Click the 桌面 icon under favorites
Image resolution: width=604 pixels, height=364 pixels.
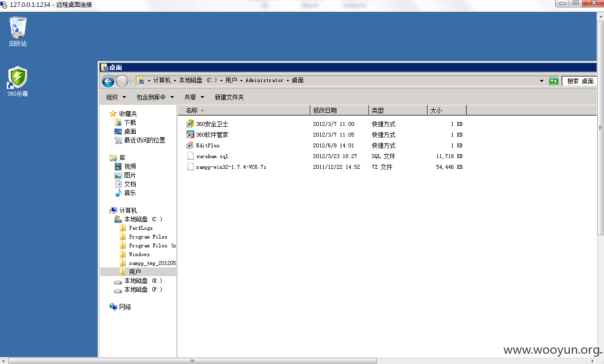click(118, 131)
